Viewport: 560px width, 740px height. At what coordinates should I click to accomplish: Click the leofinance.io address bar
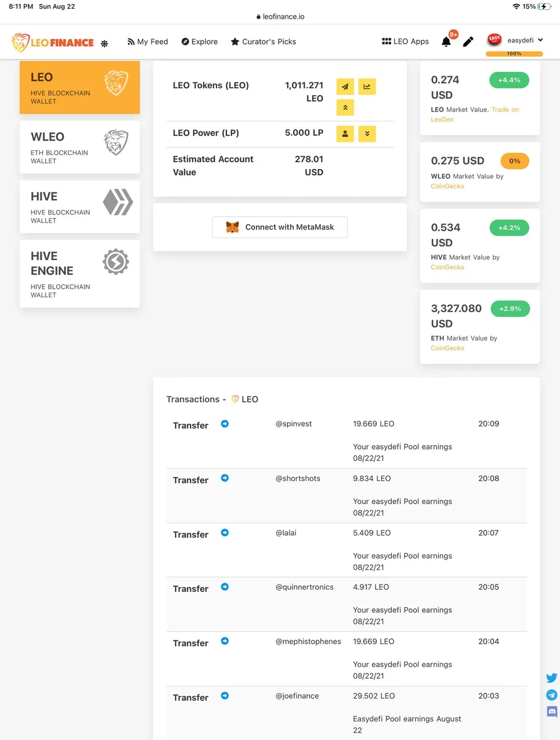tap(280, 17)
